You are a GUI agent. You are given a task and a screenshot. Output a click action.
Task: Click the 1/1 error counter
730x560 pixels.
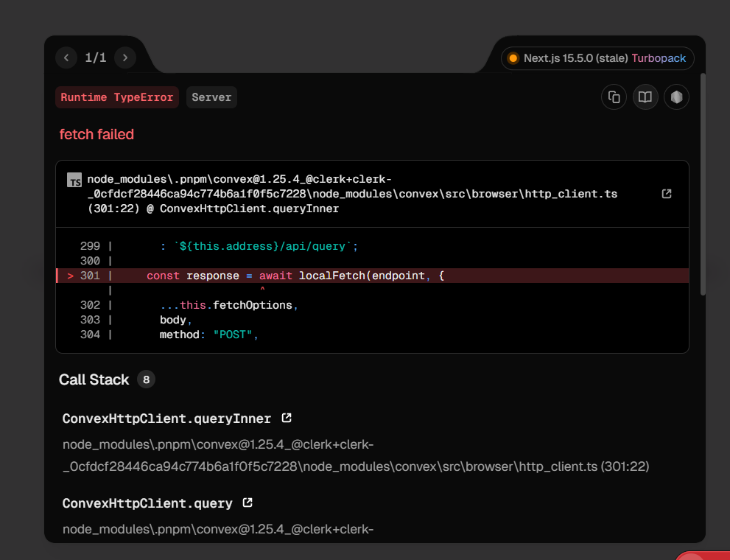(96, 57)
